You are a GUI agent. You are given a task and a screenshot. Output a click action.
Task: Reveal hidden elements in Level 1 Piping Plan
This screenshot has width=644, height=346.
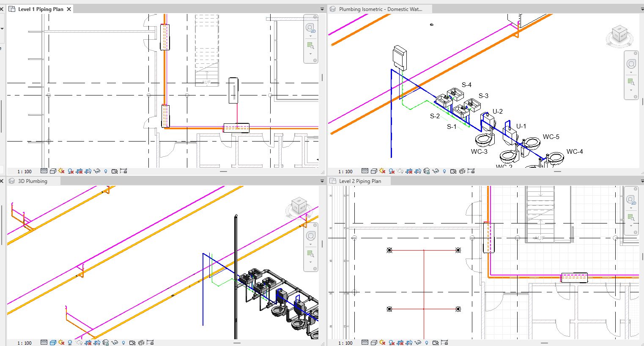(x=106, y=171)
